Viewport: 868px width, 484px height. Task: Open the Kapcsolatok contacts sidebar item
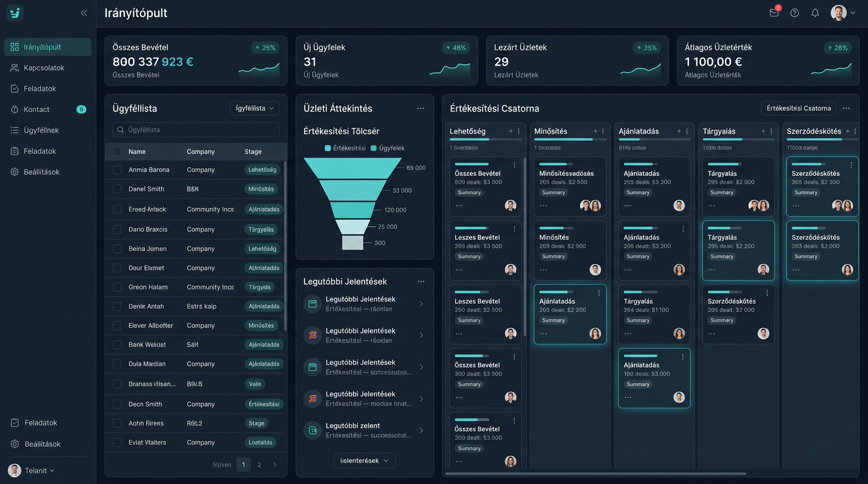(x=48, y=67)
